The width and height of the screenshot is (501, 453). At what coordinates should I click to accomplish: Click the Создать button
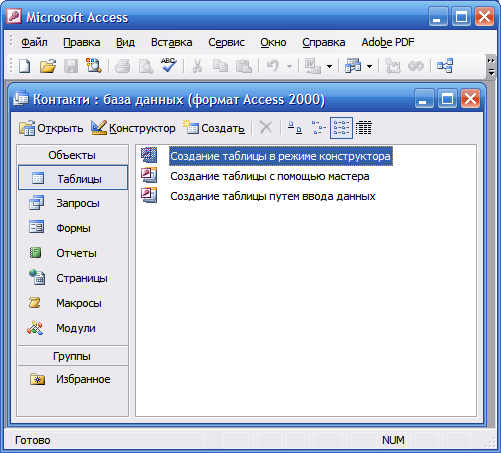point(214,128)
